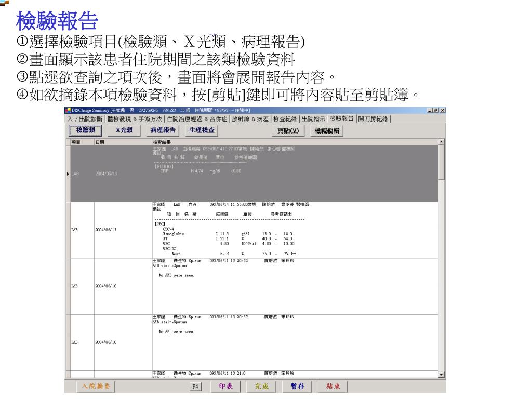Switch to 檢查紀錄 tab
The image size is (532, 399).
pos(285,119)
